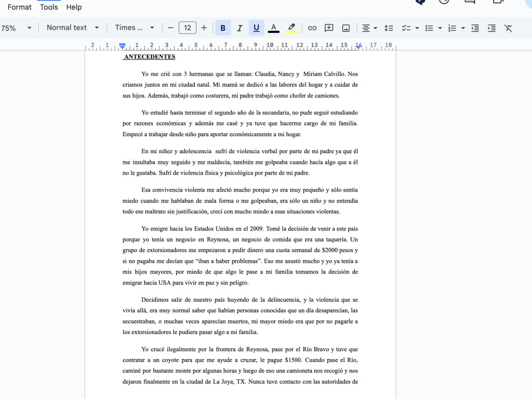Click the insert image icon

[x=346, y=28]
